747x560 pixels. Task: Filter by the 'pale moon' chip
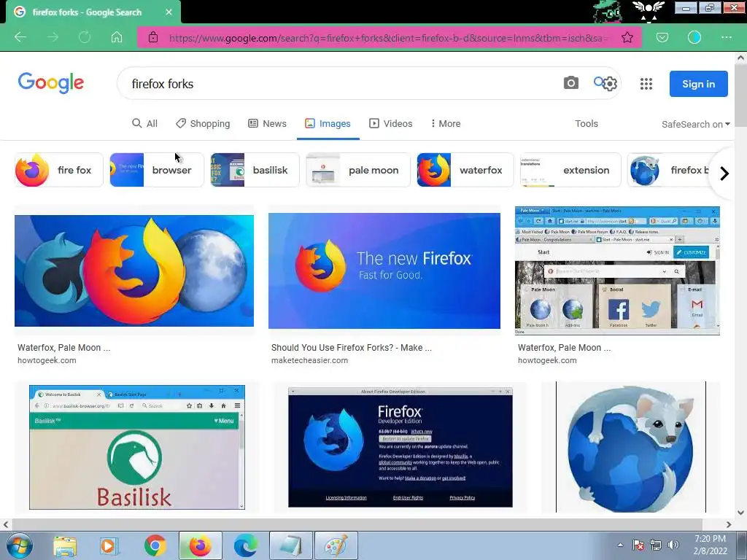point(357,170)
